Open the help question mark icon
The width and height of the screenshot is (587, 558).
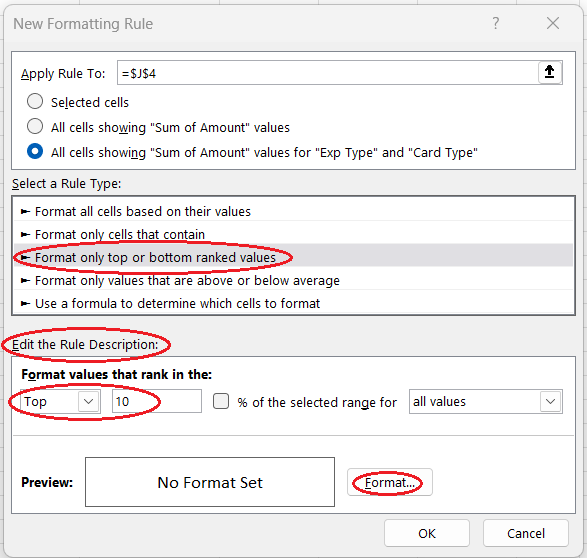(496, 23)
